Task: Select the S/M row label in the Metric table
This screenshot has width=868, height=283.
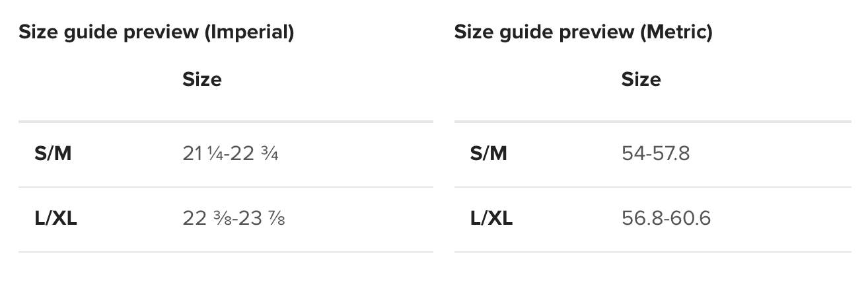Action: coord(489,154)
